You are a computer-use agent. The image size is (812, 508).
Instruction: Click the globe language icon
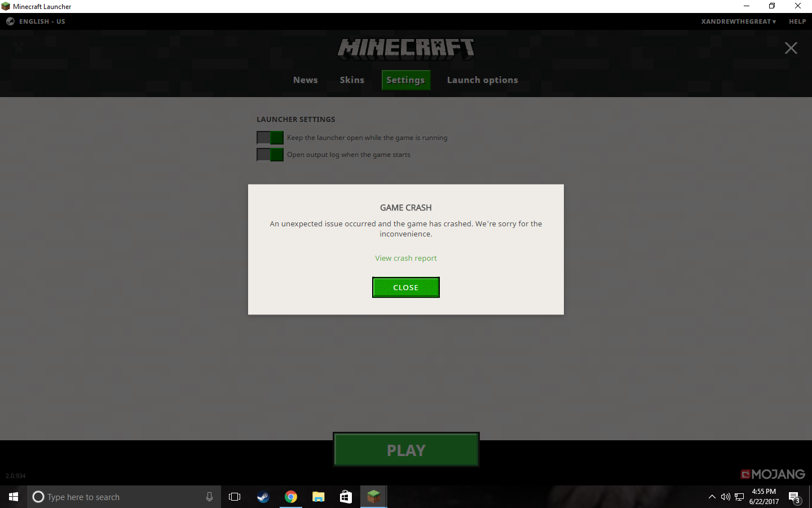pos(10,21)
